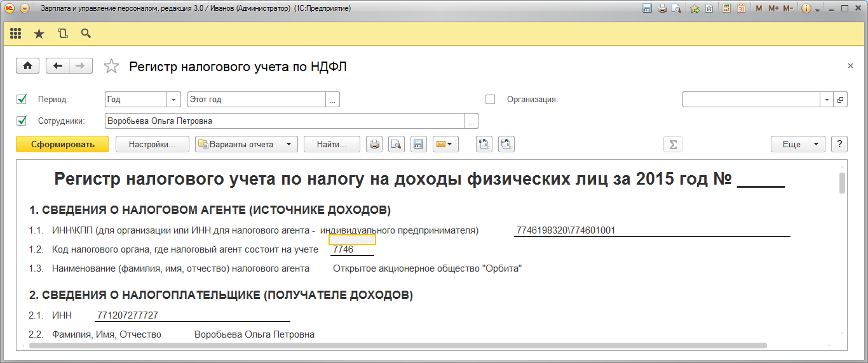Print the report using the report toolbar printer icon
The width and height of the screenshot is (868, 363).
click(375, 144)
